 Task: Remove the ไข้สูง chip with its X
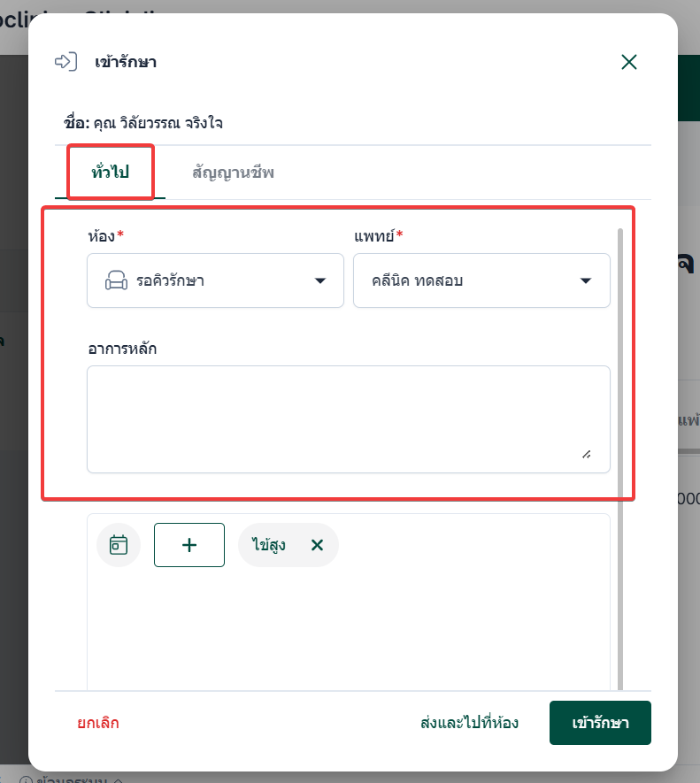pyautogui.click(x=317, y=545)
